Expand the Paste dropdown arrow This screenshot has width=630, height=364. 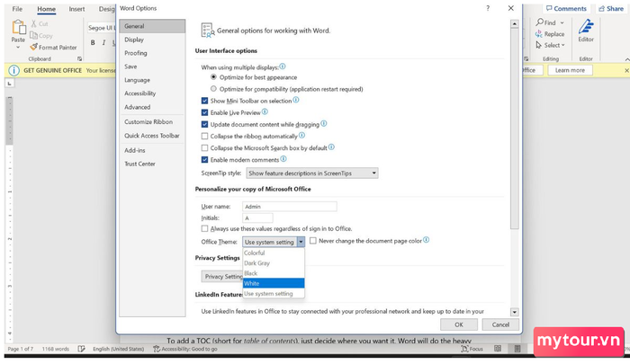[x=18, y=47]
